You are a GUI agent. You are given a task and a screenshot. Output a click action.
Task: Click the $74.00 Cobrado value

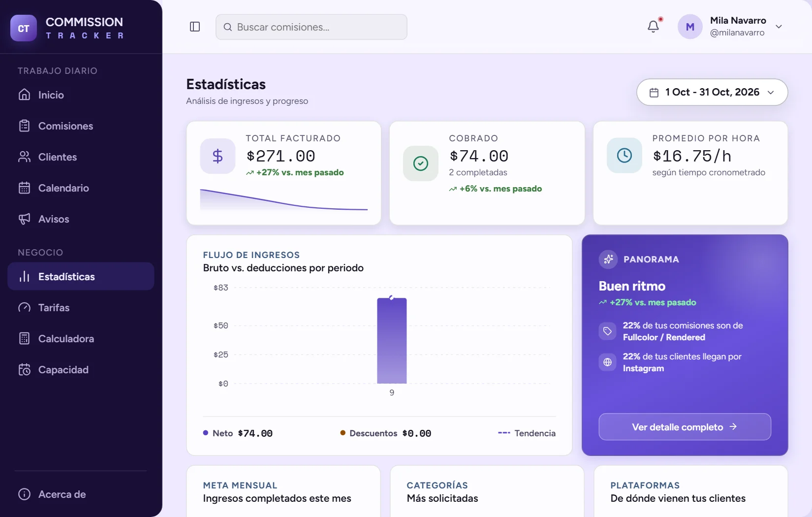pyautogui.click(x=479, y=156)
